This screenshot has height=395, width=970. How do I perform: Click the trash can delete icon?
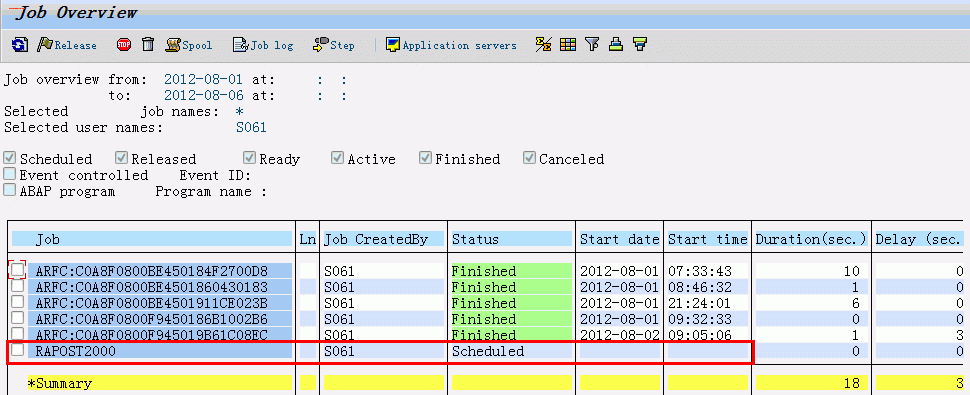(x=148, y=45)
